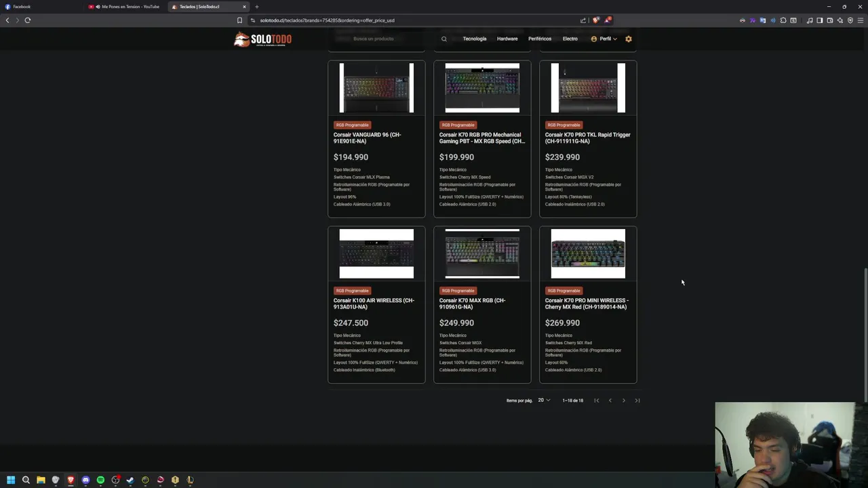Go to previous page of results
This screenshot has width=868, height=488.
(610, 401)
